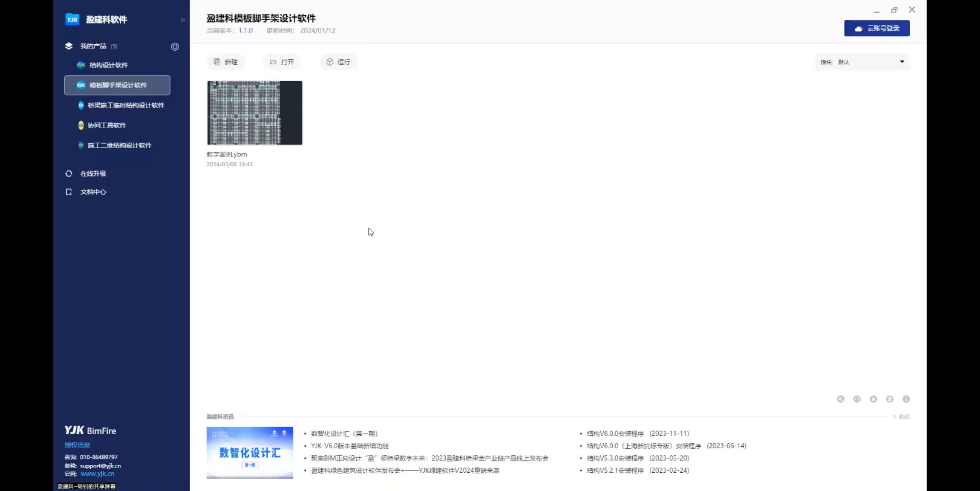
Task: Open the 教学案例.ybm project thumbnail
Action: coord(255,113)
